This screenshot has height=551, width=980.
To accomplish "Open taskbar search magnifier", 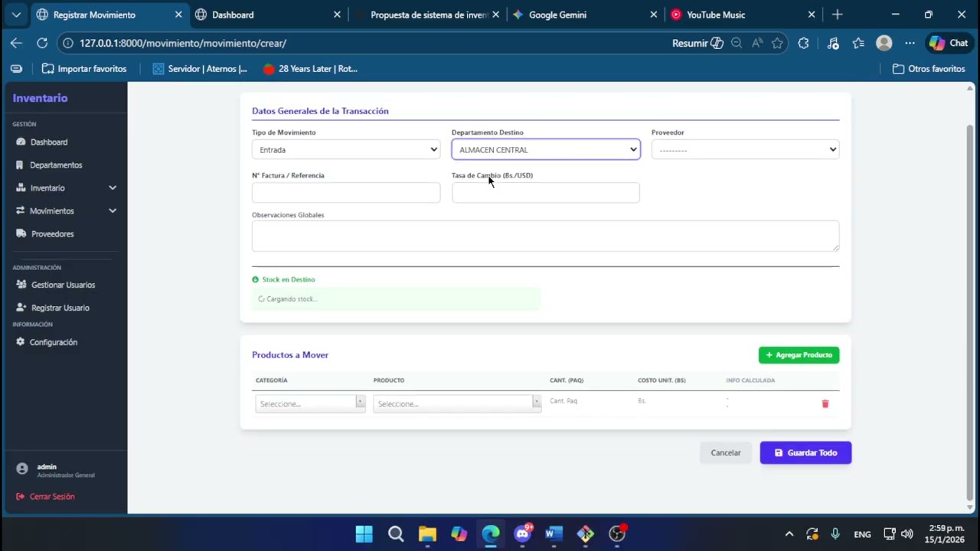I will pos(396,533).
